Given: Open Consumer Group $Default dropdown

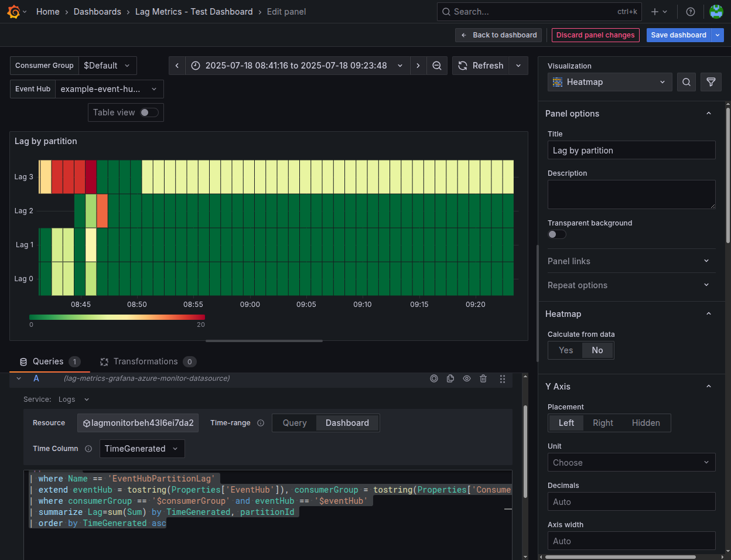Looking at the screenshot, I should point(108,66).
